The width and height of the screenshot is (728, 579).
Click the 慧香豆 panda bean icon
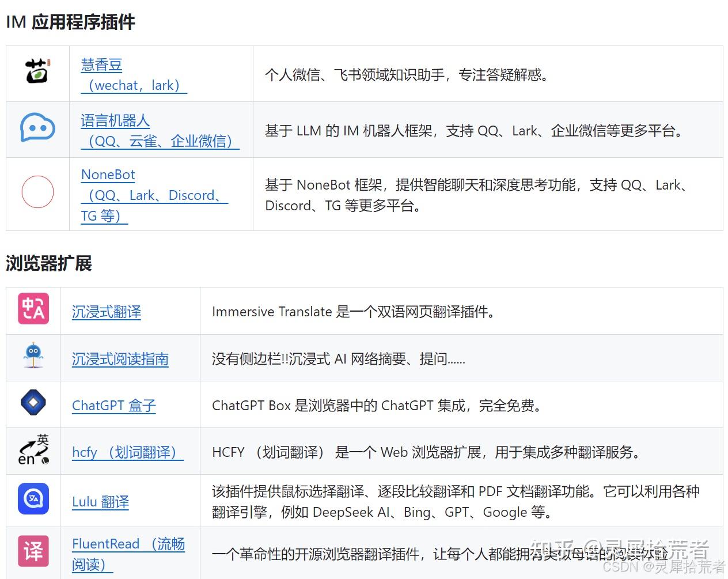tap(37, 71)
